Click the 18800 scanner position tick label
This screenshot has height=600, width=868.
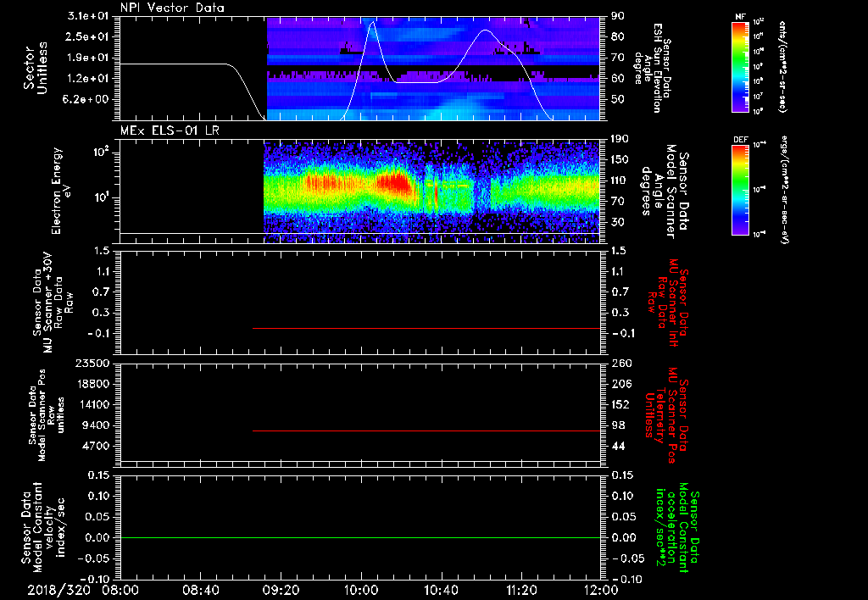click(x=92, y=384)
